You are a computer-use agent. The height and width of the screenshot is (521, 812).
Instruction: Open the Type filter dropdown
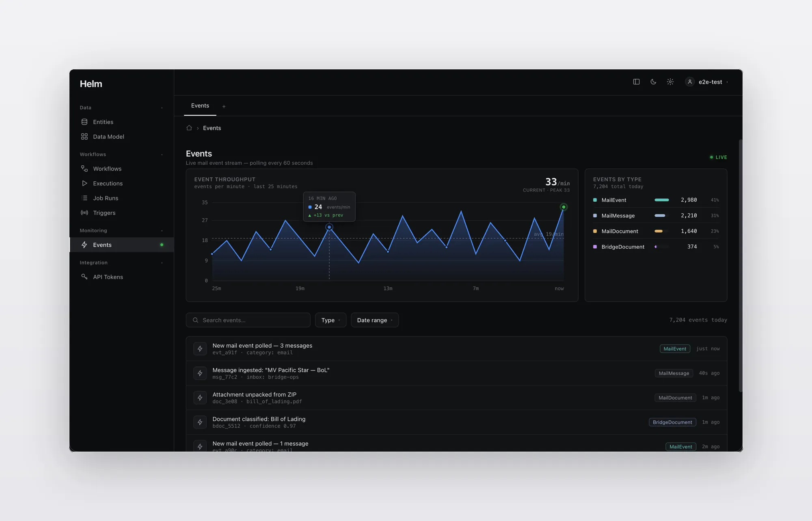pyautogui.click(x=330, y=320)
